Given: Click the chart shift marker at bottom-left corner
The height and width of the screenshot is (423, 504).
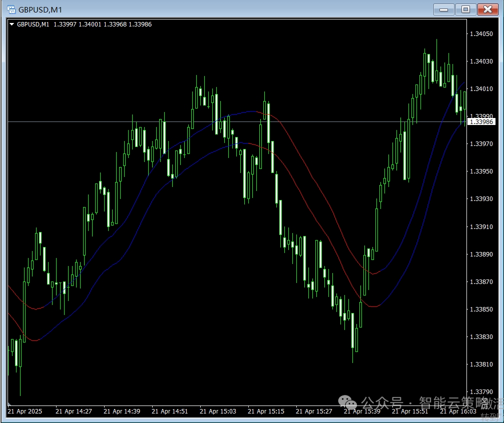Looking at the screenshot, I should tap(10, 404).
